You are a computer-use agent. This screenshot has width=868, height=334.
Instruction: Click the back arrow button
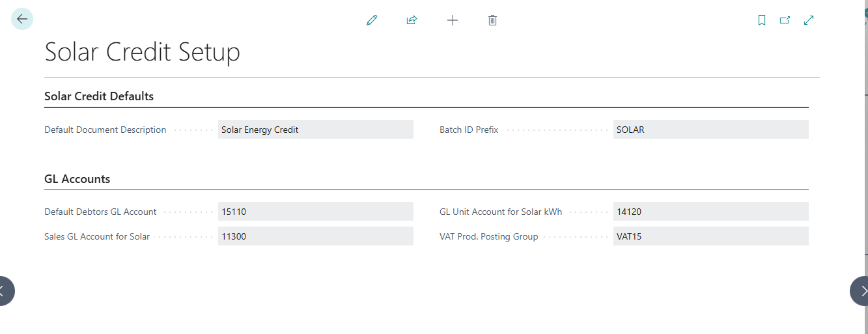(22, 20)
